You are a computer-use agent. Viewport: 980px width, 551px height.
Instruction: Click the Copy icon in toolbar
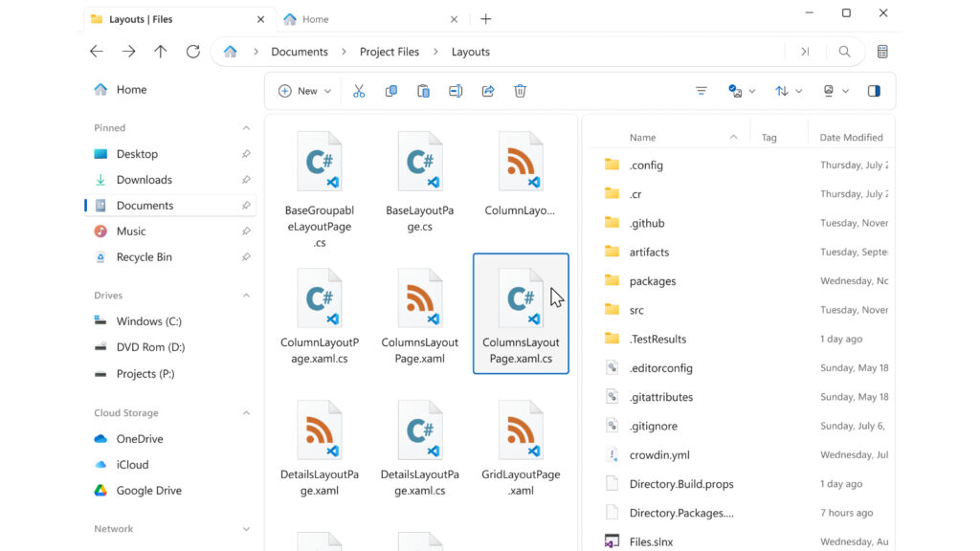click(391, 91)
